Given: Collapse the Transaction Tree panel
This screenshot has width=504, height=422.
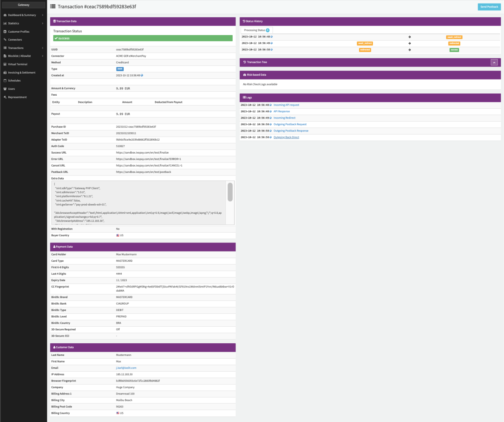Looking at the screenshot, I should 494,62.
